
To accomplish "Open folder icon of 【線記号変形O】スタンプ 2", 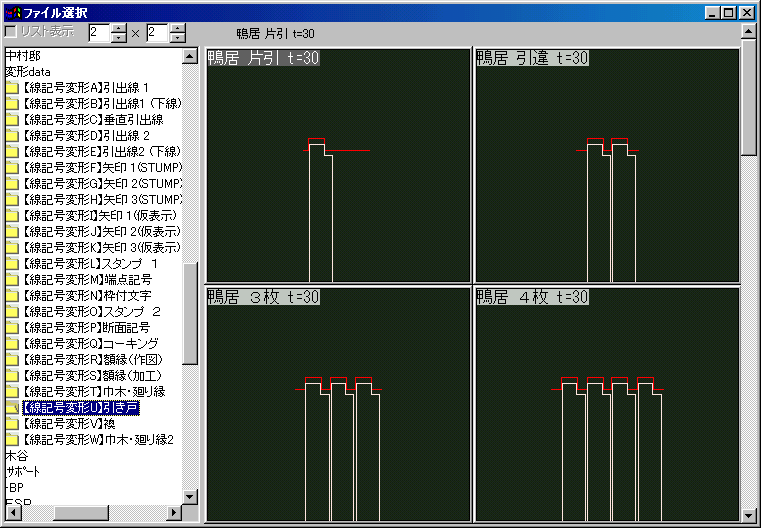I will click(12, 312).
